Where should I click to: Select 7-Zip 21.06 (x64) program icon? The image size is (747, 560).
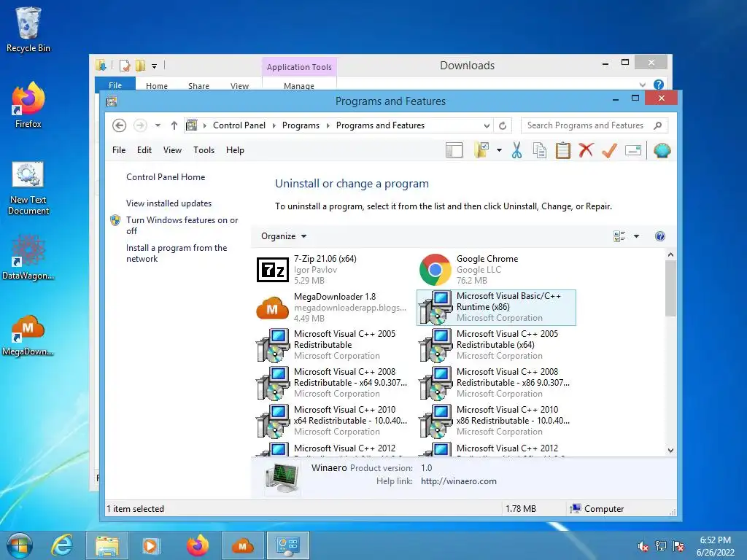click(x=273, y=270)
